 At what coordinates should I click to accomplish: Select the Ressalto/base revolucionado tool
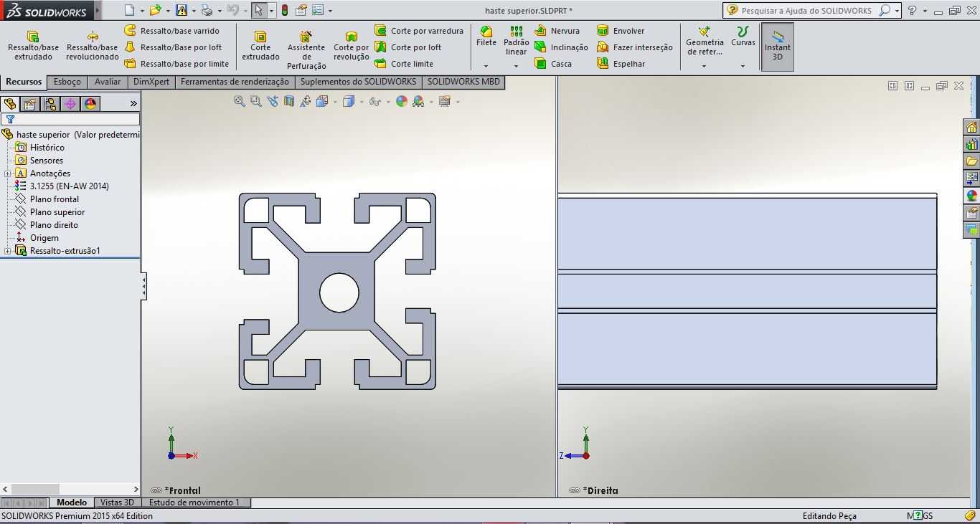(92, 46)
